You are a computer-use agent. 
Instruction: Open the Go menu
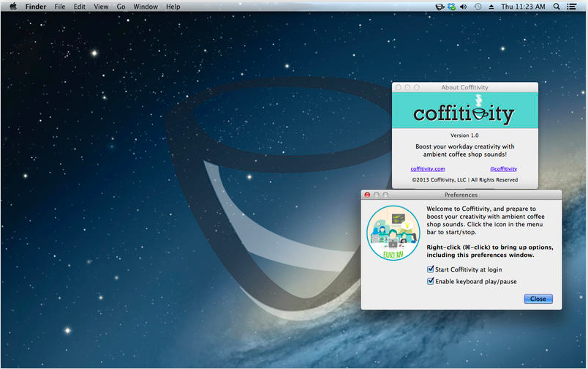[x=121, y=7]
